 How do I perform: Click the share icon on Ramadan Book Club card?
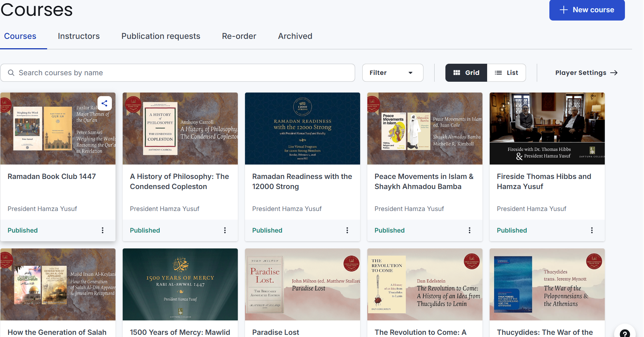[x=104, y=104]
